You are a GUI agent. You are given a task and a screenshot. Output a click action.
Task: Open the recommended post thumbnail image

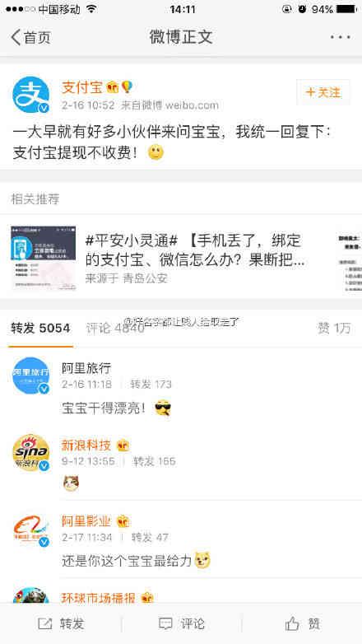click(43, 259)
